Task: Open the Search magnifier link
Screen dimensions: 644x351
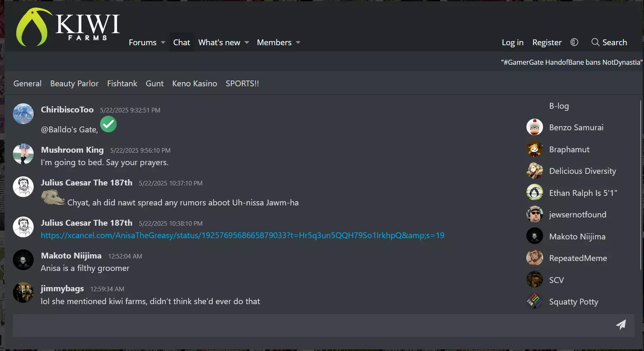Action: [609, 42]
